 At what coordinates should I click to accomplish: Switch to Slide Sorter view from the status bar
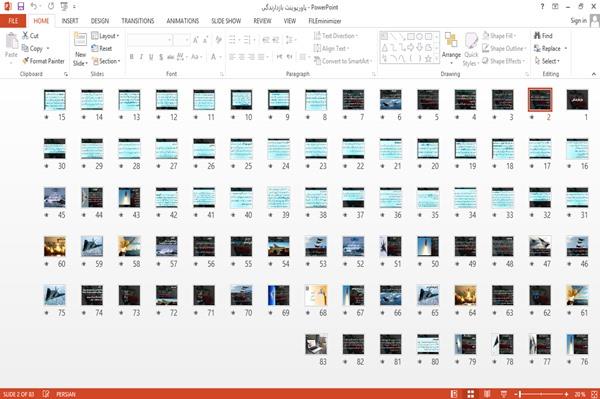(x=471, y=394)
